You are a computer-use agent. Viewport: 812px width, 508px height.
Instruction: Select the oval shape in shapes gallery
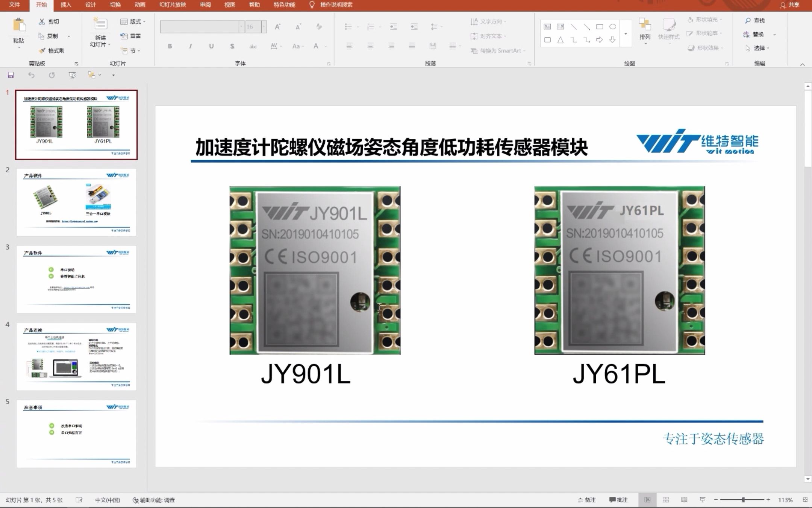(x=613, y=27)
